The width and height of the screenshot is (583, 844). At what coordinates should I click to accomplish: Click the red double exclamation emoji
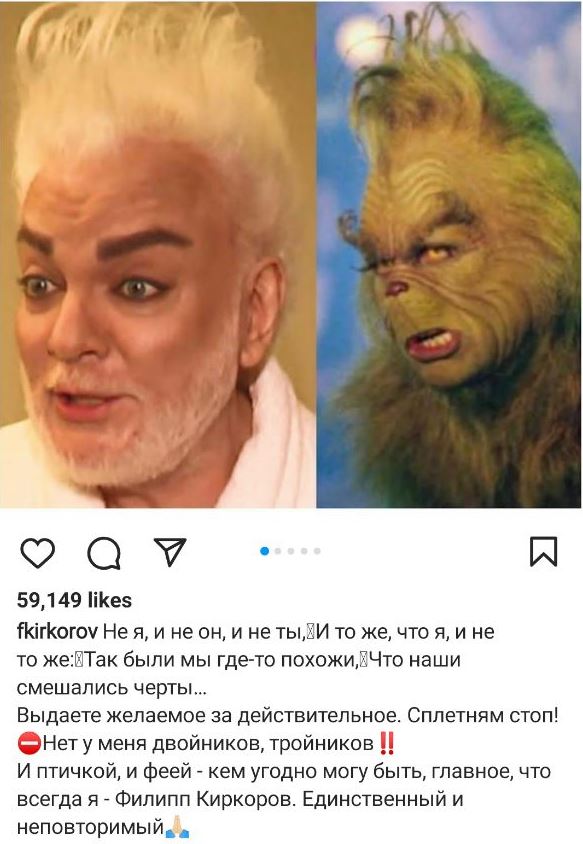click(387, 743)
